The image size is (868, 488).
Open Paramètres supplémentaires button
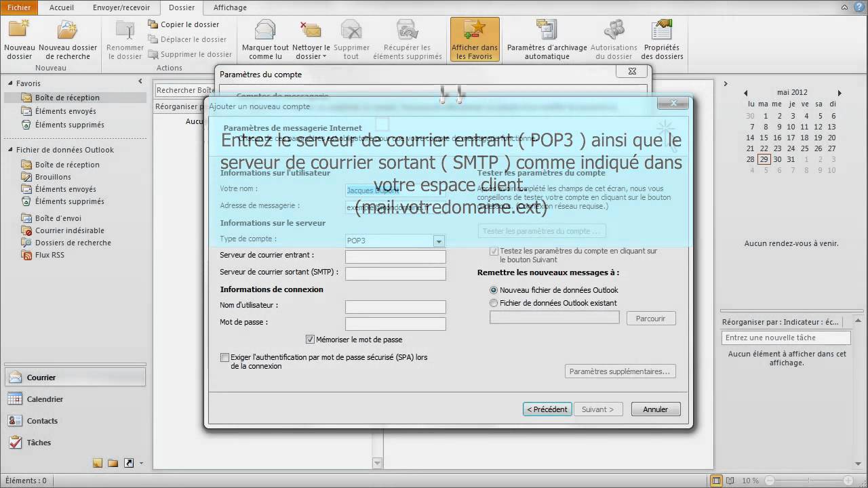(x=620, y=371)
